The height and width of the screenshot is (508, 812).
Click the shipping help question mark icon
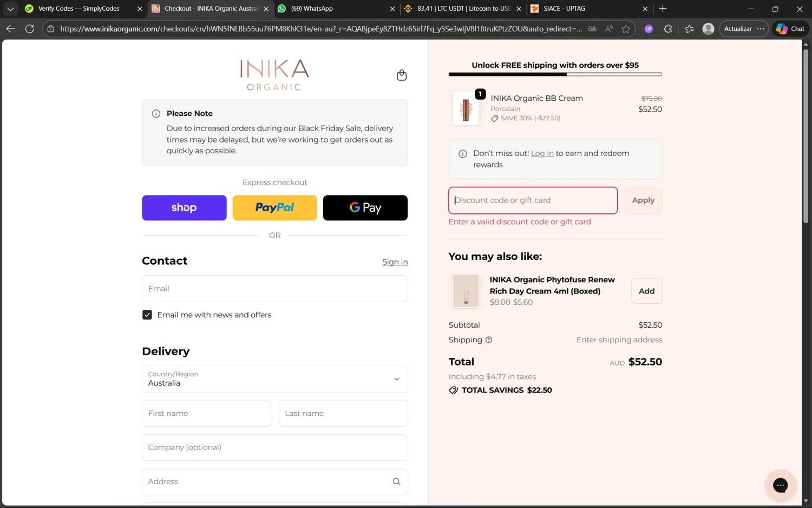(x=489, y=340)
